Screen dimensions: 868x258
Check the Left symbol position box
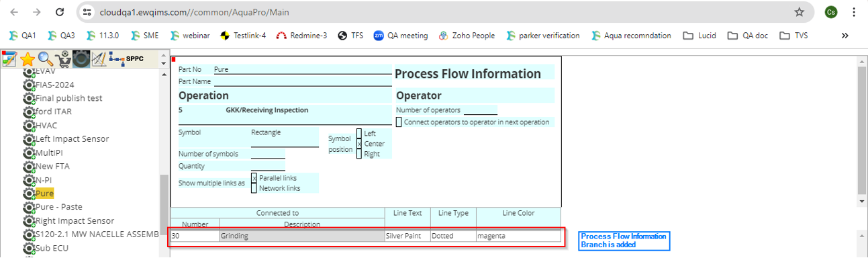(359, 133)
